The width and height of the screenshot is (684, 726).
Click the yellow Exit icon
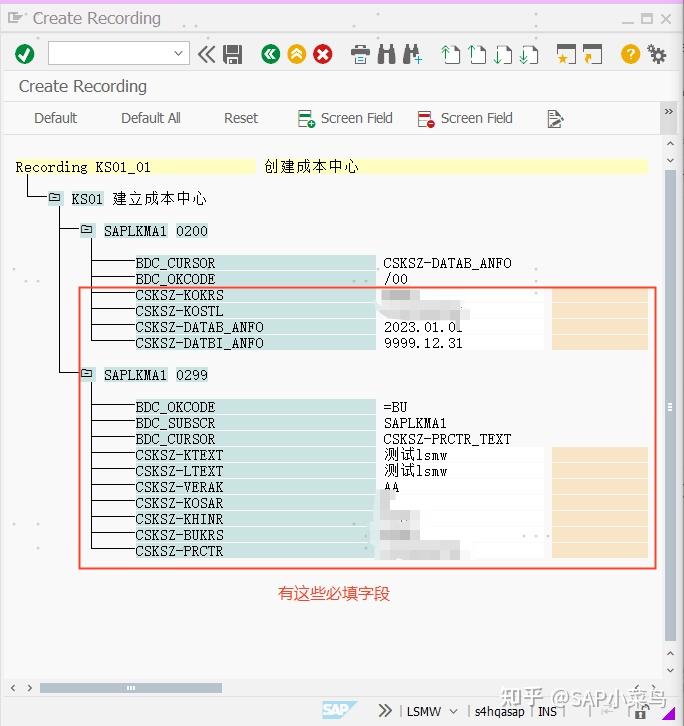297,54
